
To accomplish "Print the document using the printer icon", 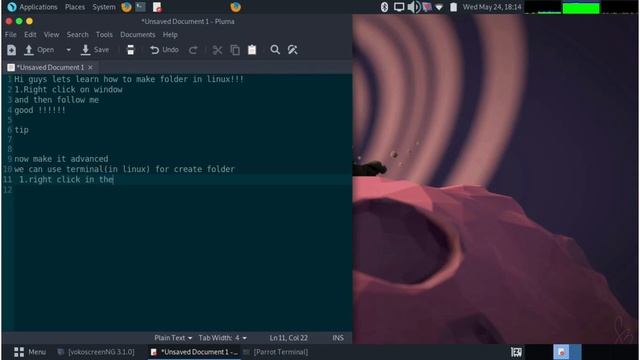I will pos(130,50).
